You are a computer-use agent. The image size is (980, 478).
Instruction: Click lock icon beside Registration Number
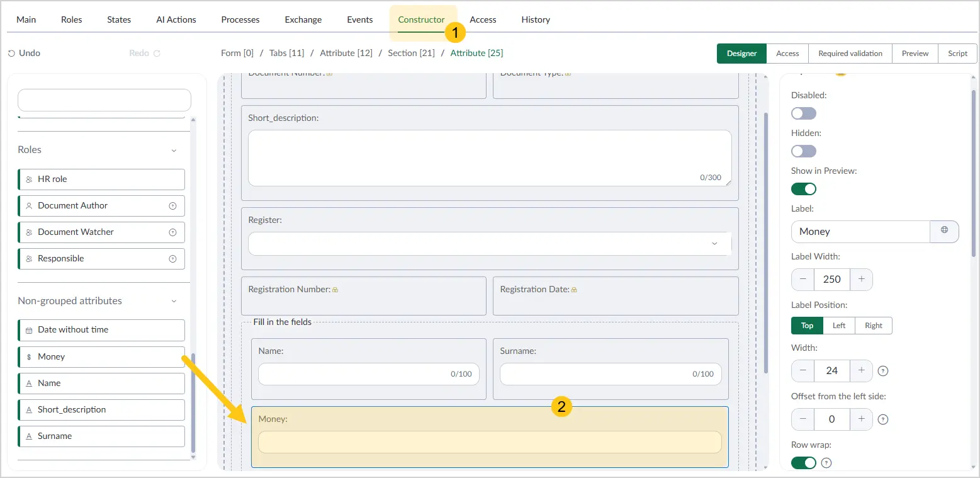335,290
